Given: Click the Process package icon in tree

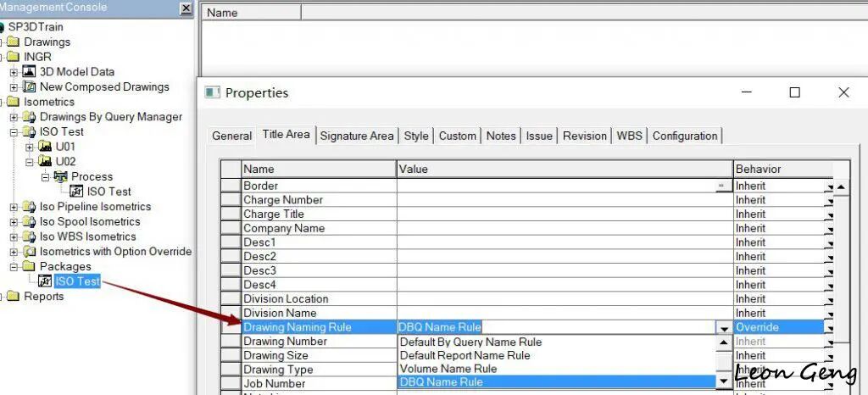Looking at the screenshot, I should pyautogui.click(x=60, y=176).
